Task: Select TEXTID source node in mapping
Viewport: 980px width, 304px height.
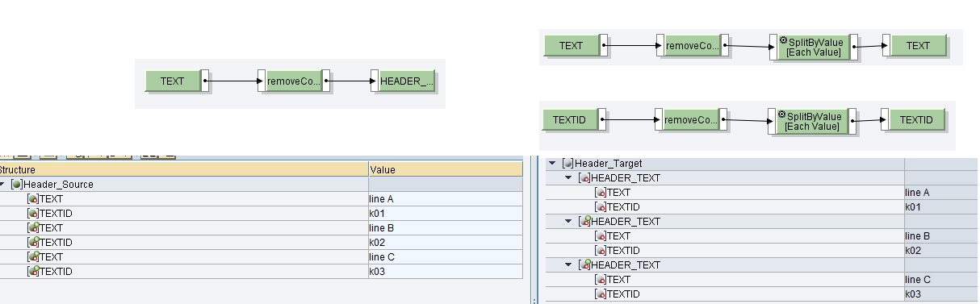Action: 569,120
